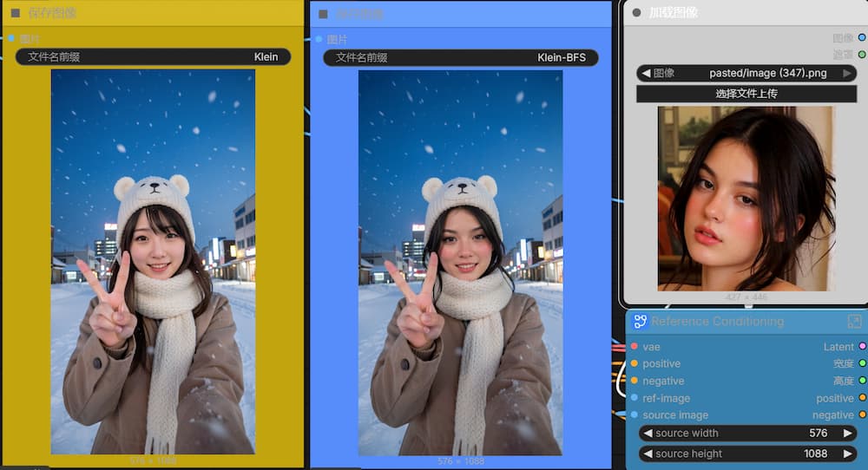Collapse the Load Image node via its gray dot
868x470 pixels.
click(x=636, y=13)
